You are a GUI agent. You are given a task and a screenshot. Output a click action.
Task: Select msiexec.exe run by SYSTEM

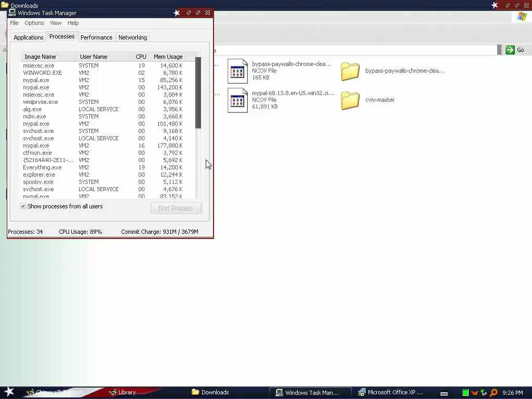[103, 65]
